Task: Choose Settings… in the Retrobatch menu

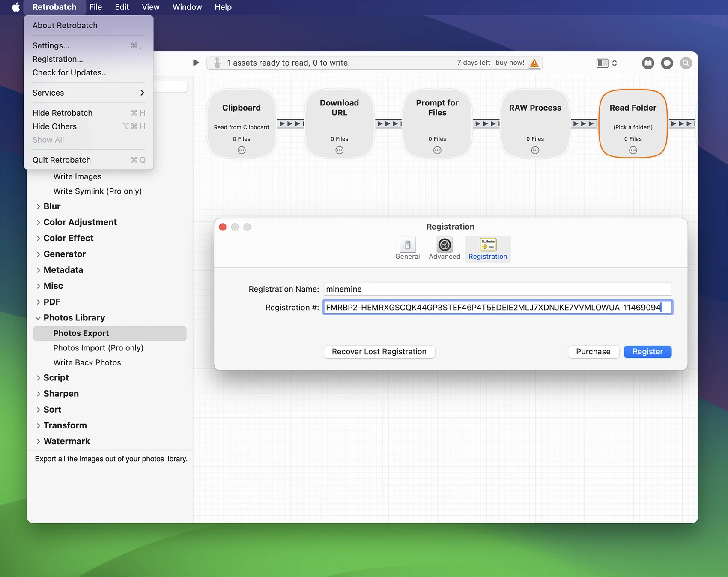Action: pyautogui.click(x=89, y=45)
